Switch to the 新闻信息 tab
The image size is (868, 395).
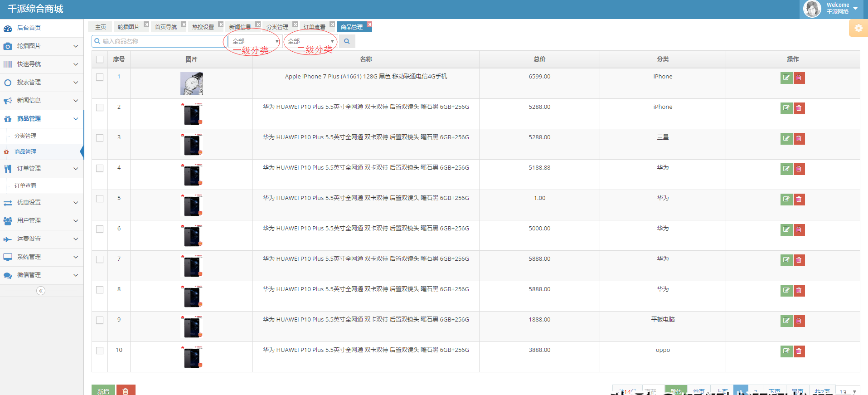pyautogui.click(x=240, y=27)
